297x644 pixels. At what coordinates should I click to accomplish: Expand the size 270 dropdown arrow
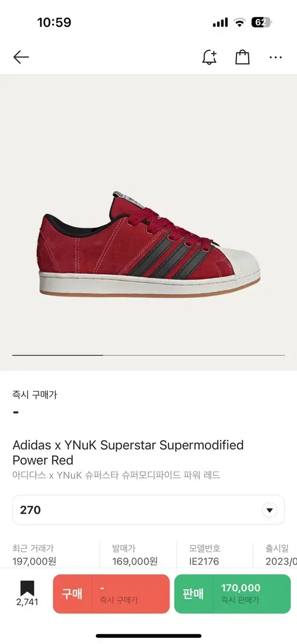[x=270, y=510]
